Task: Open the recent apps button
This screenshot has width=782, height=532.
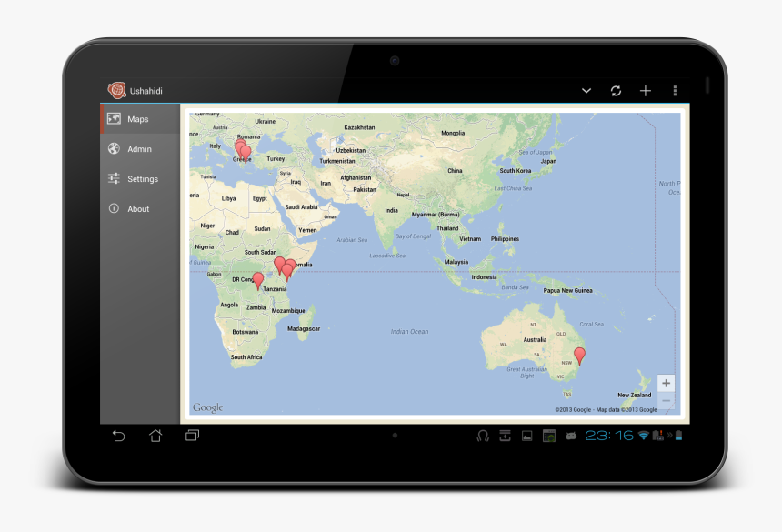Action: pyautogui.click(x=193, y=436)
